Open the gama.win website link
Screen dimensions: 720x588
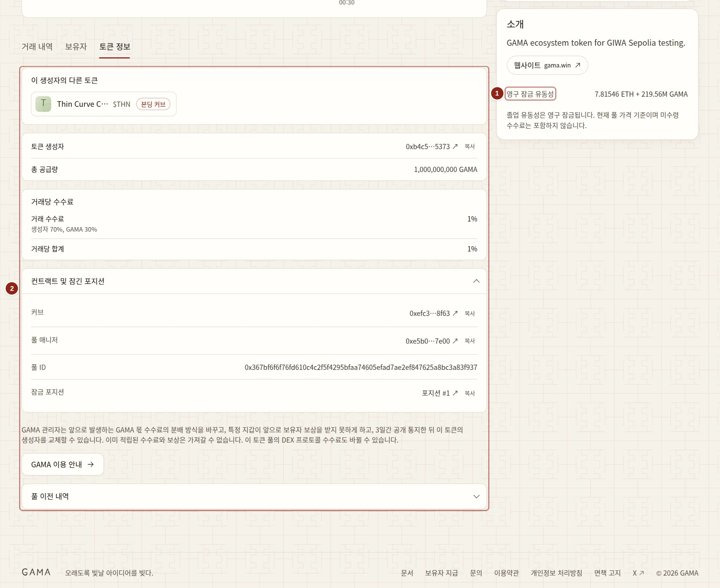[x=547, y=65]
